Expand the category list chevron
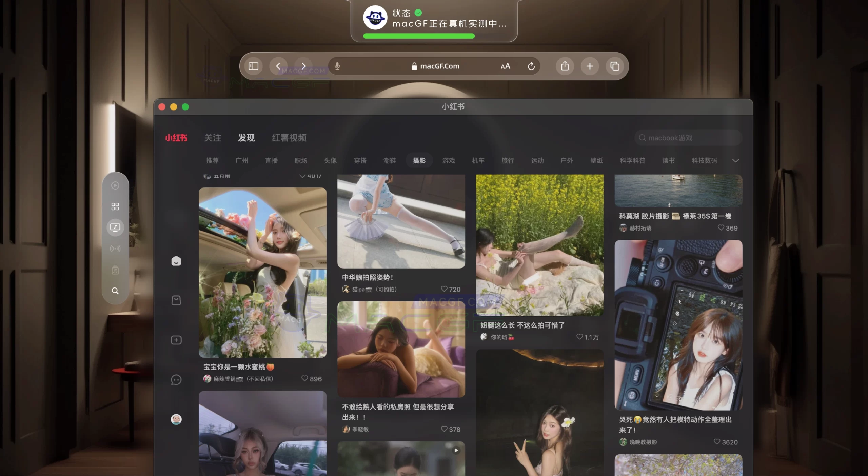The image size is (868, 476). [735, 161]
